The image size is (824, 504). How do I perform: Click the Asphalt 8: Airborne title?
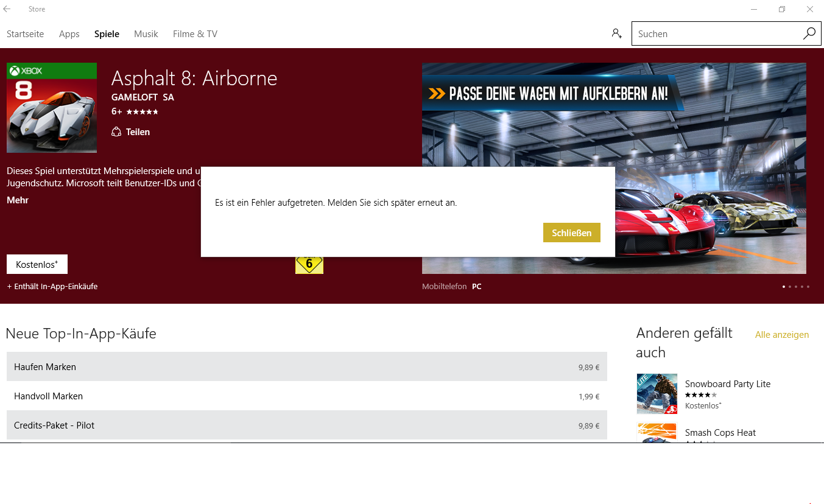coord(194,78)
